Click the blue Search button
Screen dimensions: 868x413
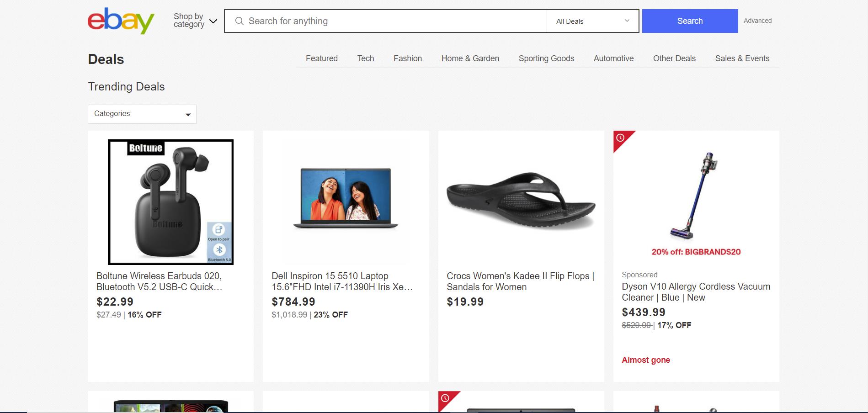(690, 21)
